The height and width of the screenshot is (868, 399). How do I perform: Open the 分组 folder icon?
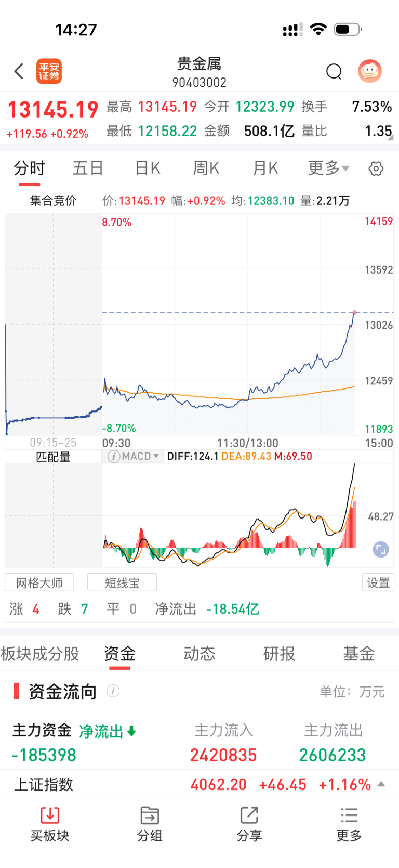pyautogui.click(x=150, y=815)
